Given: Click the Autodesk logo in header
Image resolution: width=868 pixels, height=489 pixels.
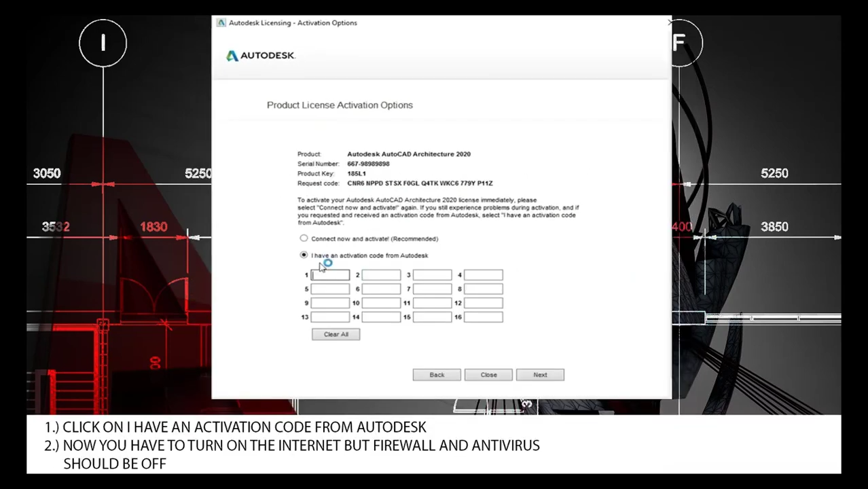Looking at the screenshot, I should pyautogui.click(x=260, y=56).
